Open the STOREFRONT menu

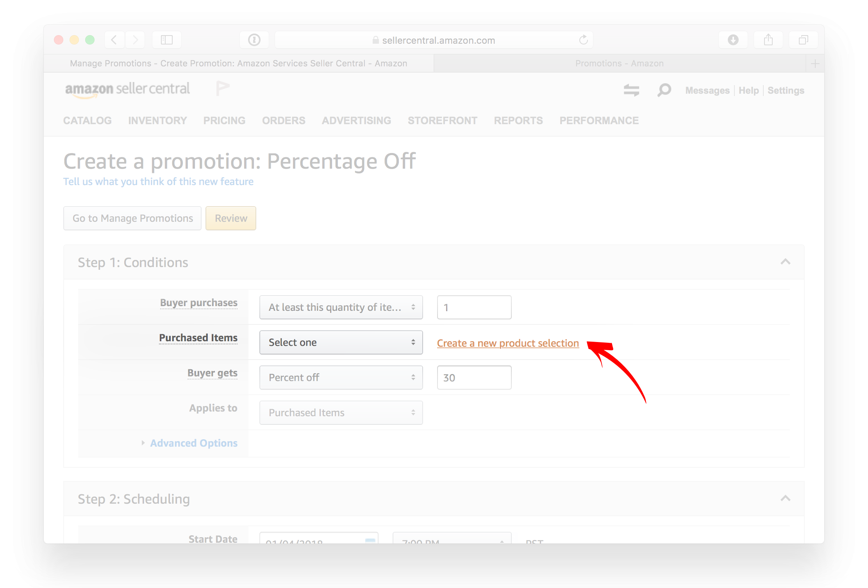pyautogui.click(x=443, y=121)
